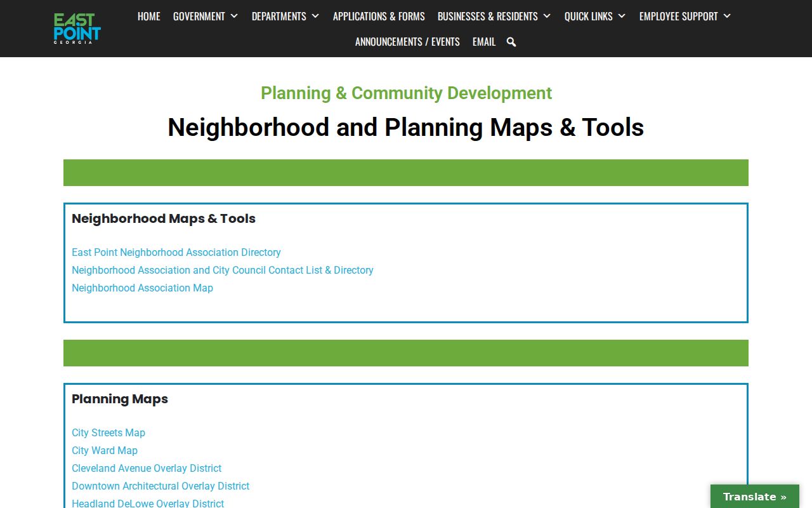Open Cleveland Avenue Overlay District link
Screen dimensions: 812x508
pyautogui.click(x=147, y=468)
